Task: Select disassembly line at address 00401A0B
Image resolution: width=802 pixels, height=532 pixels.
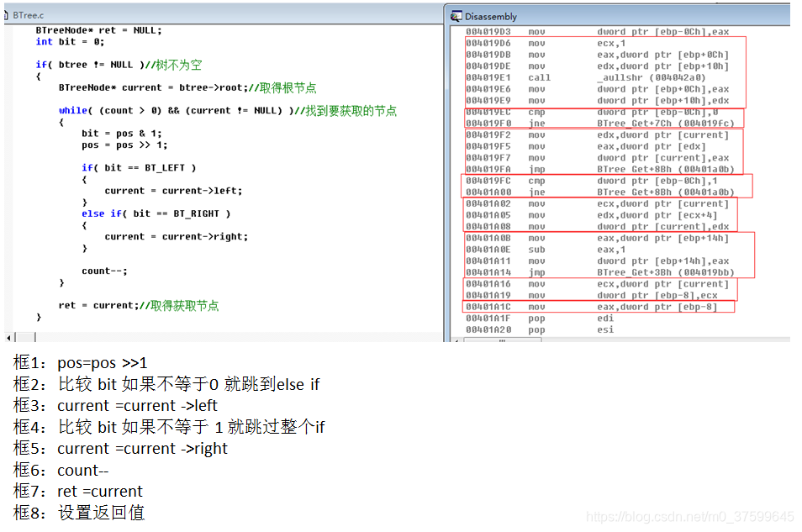Action: click(x=597, y=239)
